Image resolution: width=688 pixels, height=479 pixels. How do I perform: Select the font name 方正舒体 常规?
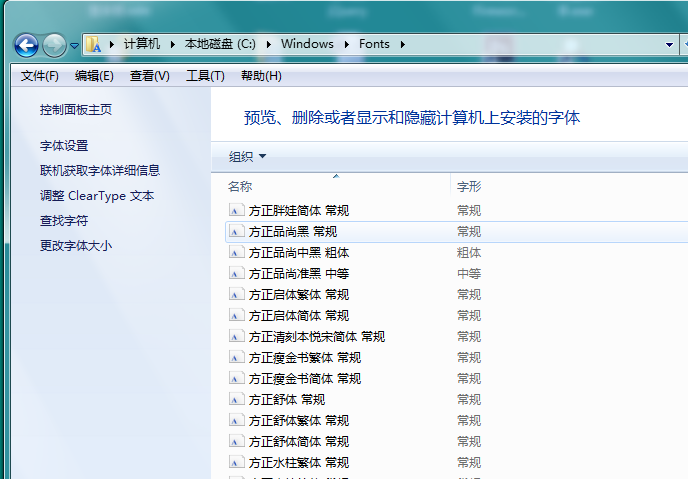[287, 400]
